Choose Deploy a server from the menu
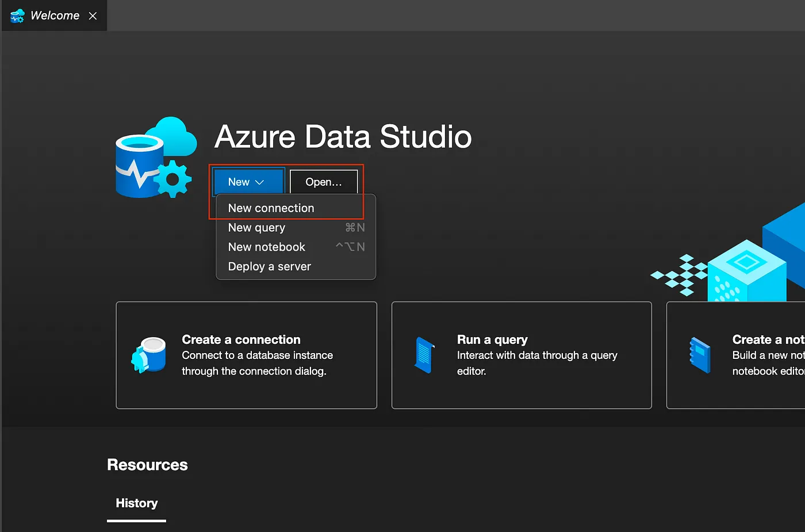The height and width of the screenshot is (532, 805). pos(296,266)
